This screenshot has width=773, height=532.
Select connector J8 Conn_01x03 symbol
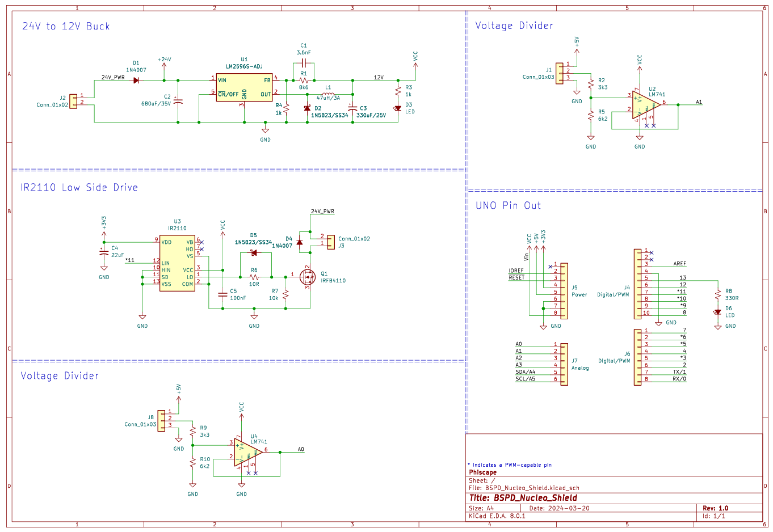tap(162, 420)
